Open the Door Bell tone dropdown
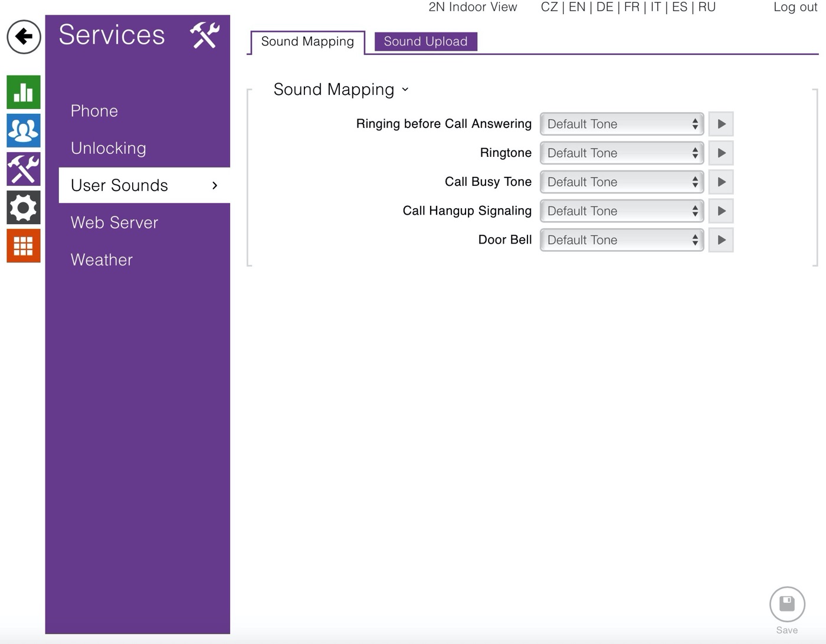Viewport: 826px width, 644px height. click(622, 240)
